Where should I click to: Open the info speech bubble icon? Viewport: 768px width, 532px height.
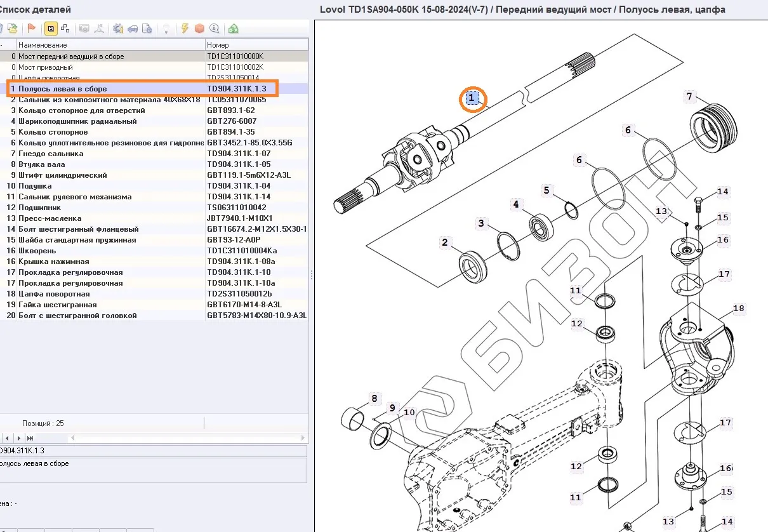215,29
